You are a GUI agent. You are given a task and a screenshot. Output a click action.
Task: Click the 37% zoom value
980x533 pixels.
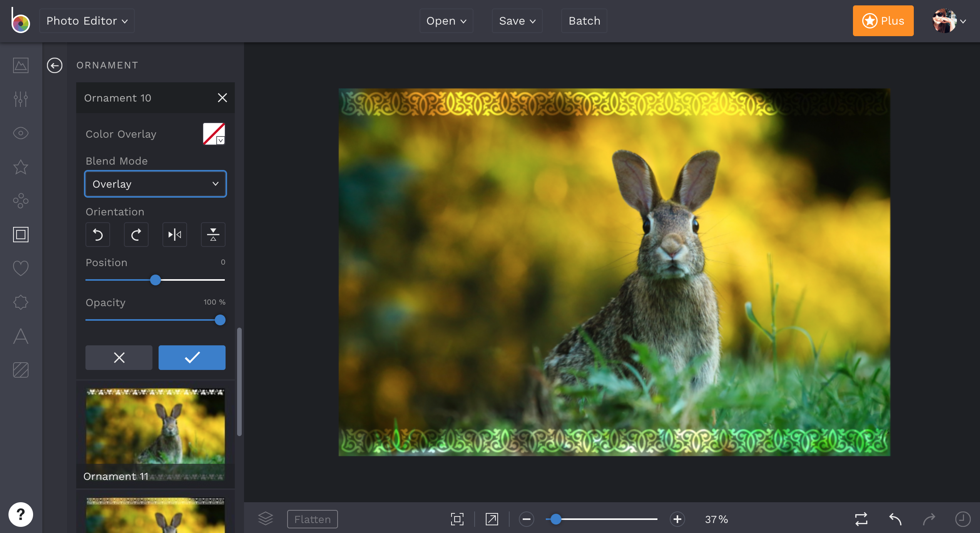pos(717,519)
